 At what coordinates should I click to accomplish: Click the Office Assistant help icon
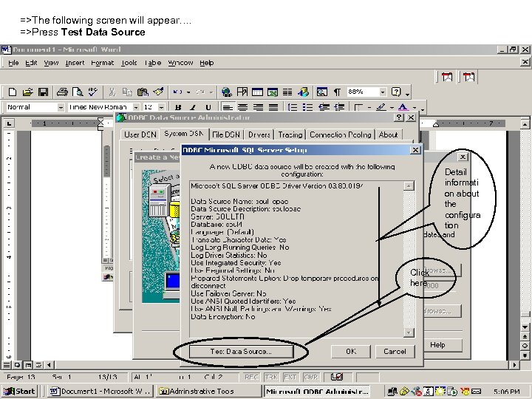(396, 92)
